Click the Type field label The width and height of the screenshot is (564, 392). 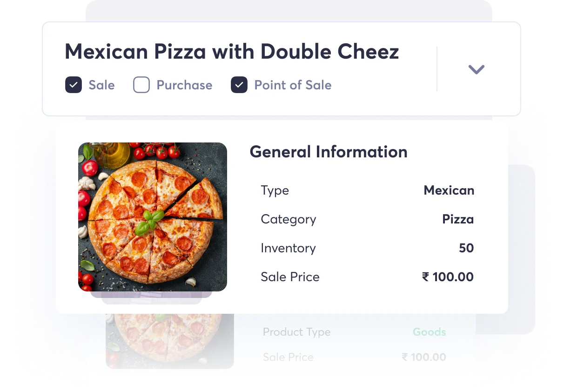click(x=275, y=190)
